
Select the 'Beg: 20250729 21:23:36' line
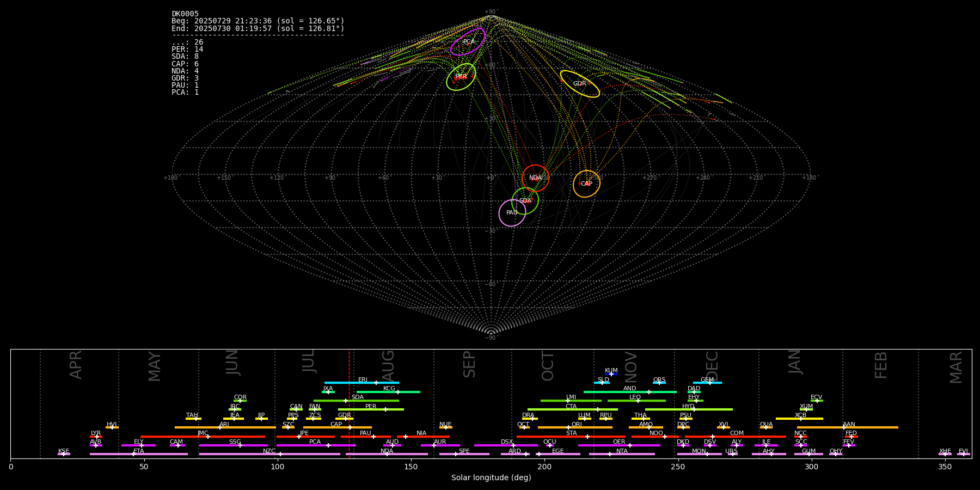point(258,21)
